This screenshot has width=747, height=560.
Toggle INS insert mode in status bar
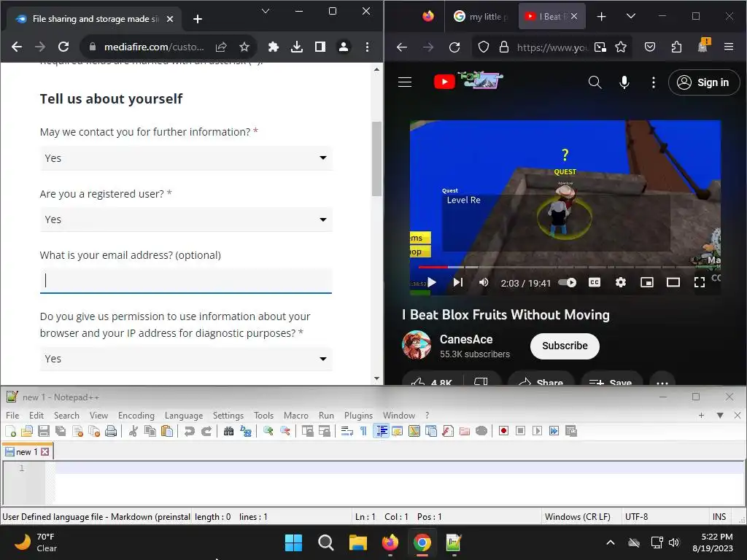coord(719,517)
